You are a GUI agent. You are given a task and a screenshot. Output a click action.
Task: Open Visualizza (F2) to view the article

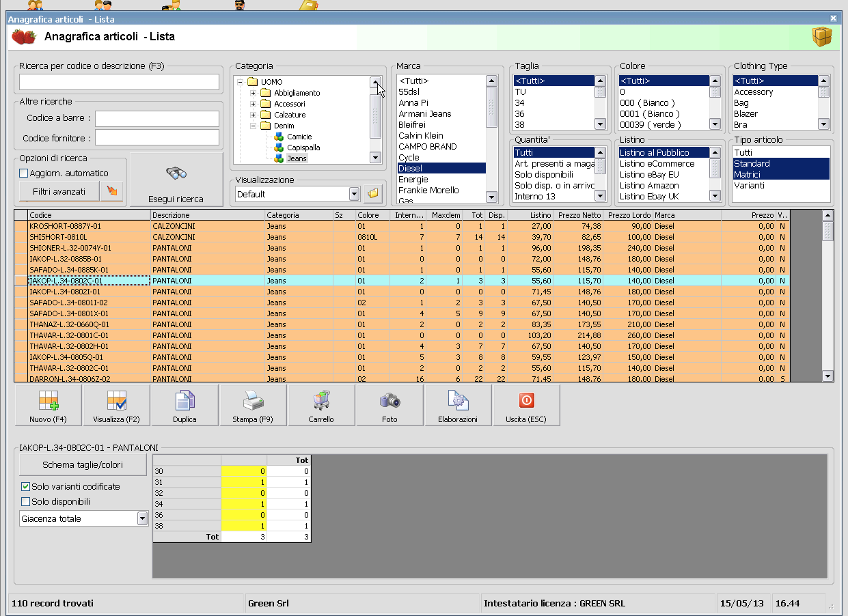pyautogui.click(x=116, y=404)
